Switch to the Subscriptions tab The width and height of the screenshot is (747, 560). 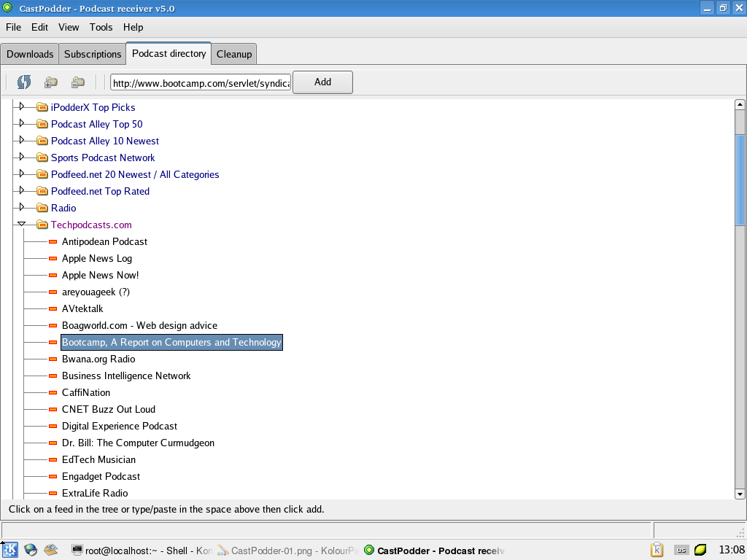click(93, 54)
